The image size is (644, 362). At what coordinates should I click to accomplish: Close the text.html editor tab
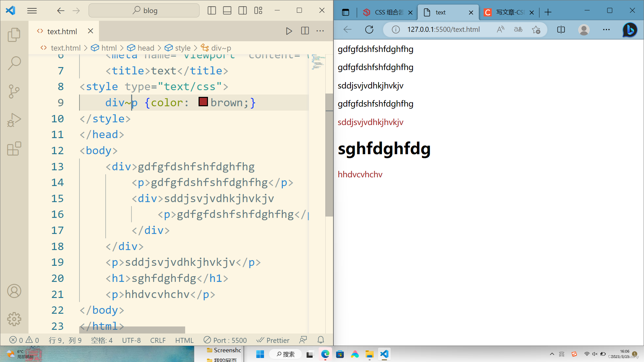click(90, 31)
